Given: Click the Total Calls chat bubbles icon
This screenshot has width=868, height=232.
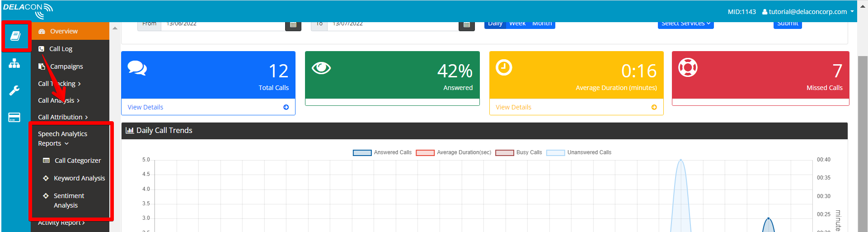Looking at the screenshot, I should 137,68.
